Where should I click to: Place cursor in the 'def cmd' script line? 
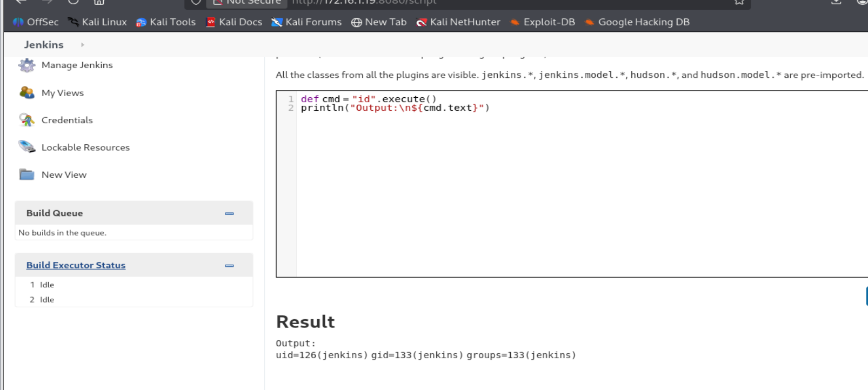(x=369, y=99)
